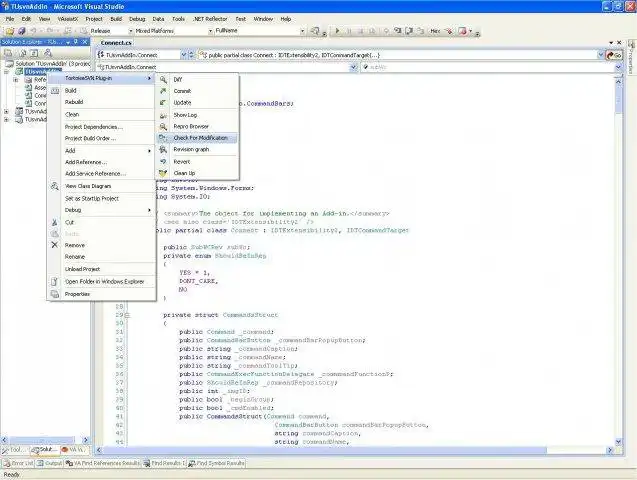Open the Mixed Platforms dropdown

(210, 31)
